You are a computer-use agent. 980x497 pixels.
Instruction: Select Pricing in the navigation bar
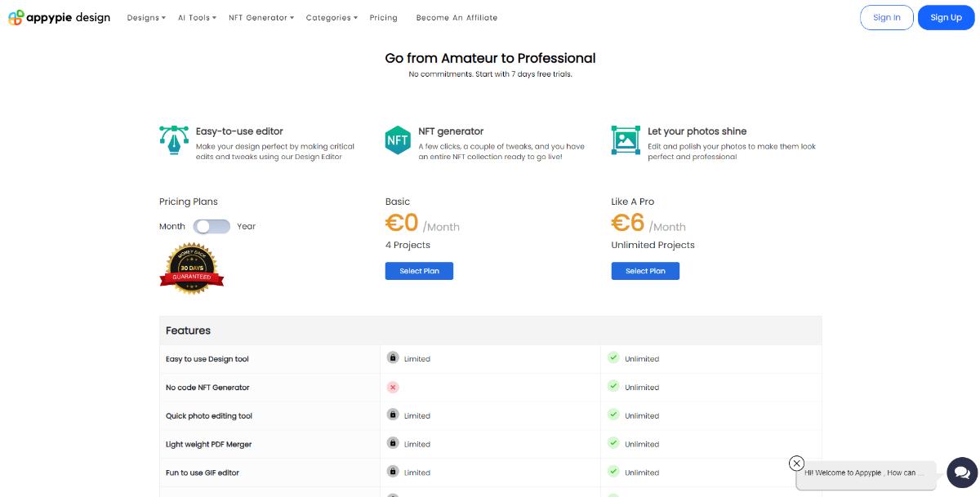[383, 17]
